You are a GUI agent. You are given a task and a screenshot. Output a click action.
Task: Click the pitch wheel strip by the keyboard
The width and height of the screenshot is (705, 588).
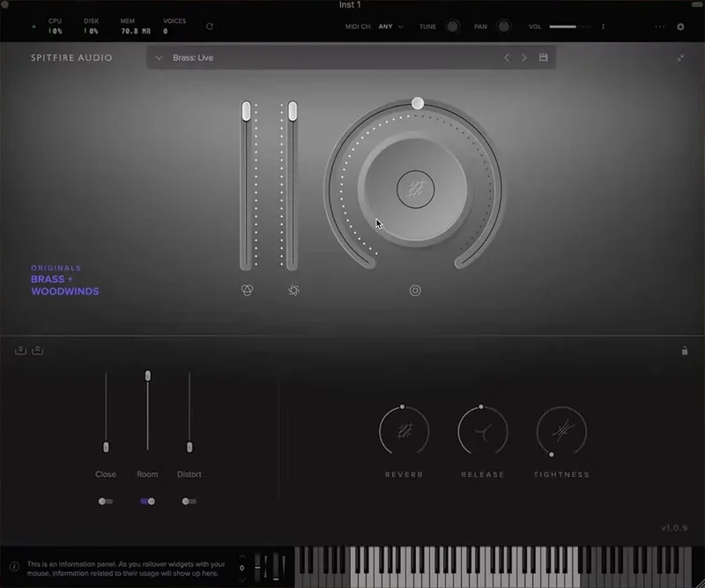(257, 567)
